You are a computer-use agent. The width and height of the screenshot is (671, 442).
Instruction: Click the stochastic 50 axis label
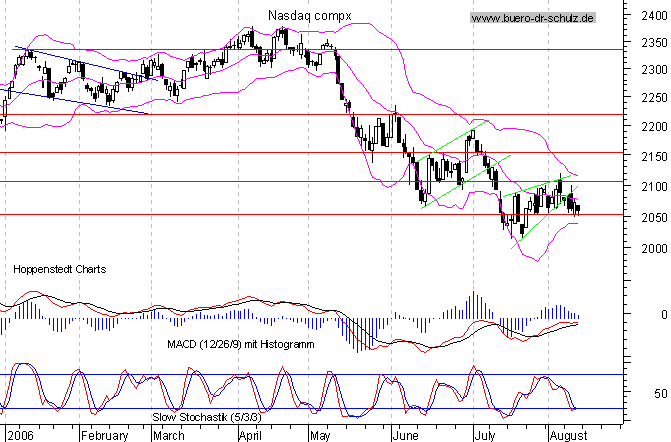[x=660, y=394]
